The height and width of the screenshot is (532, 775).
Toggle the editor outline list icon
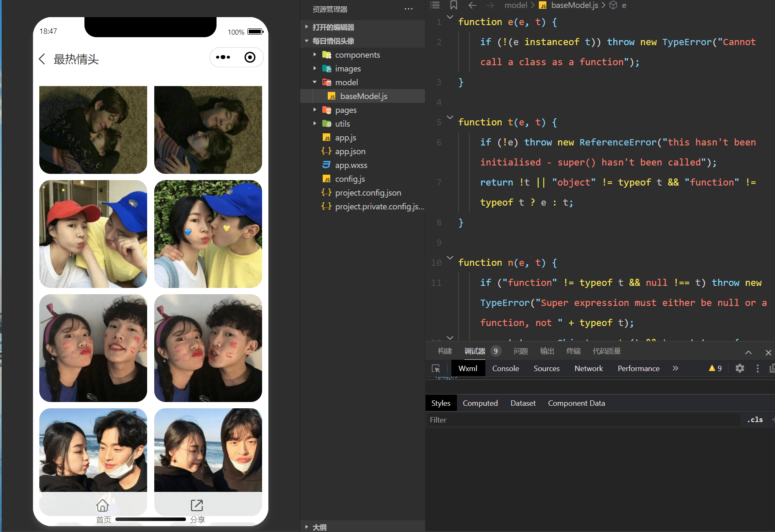pyautogui.click(x=435, y=5)
